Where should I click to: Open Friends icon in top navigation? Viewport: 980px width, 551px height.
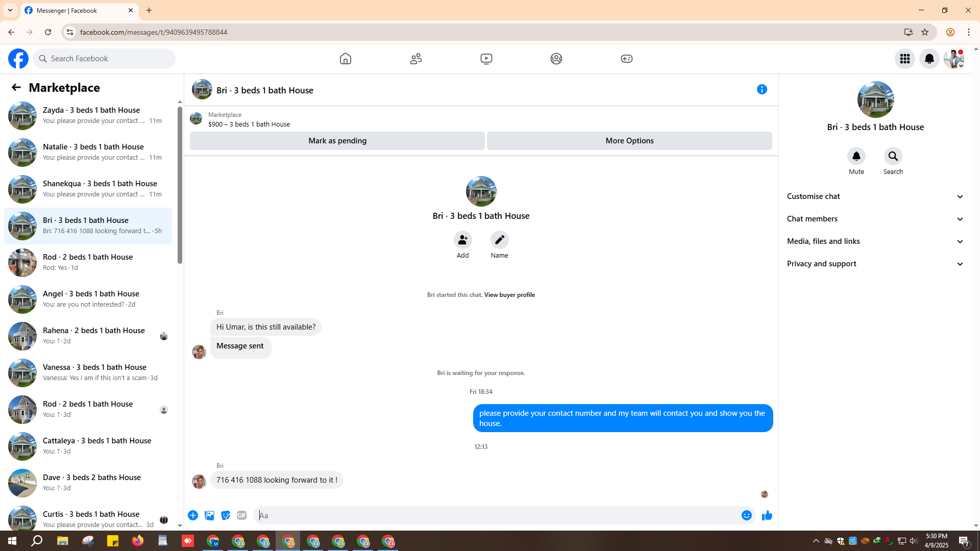(x=416, y=59)
